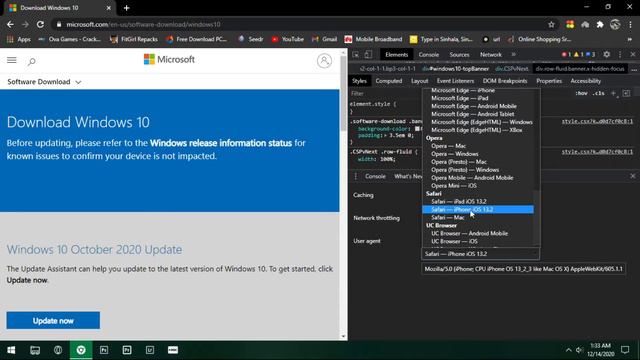This screenshot has height=360, width=640.
Task: Select Microsoft Edge — Android Tablet option
Action: click(x=478, y=114)
